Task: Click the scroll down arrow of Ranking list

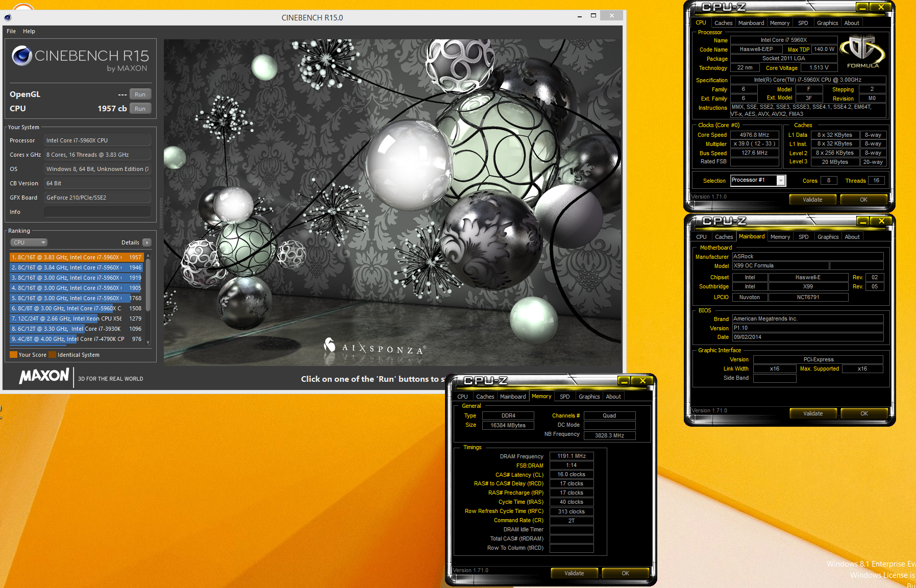Action: (148, 342)
